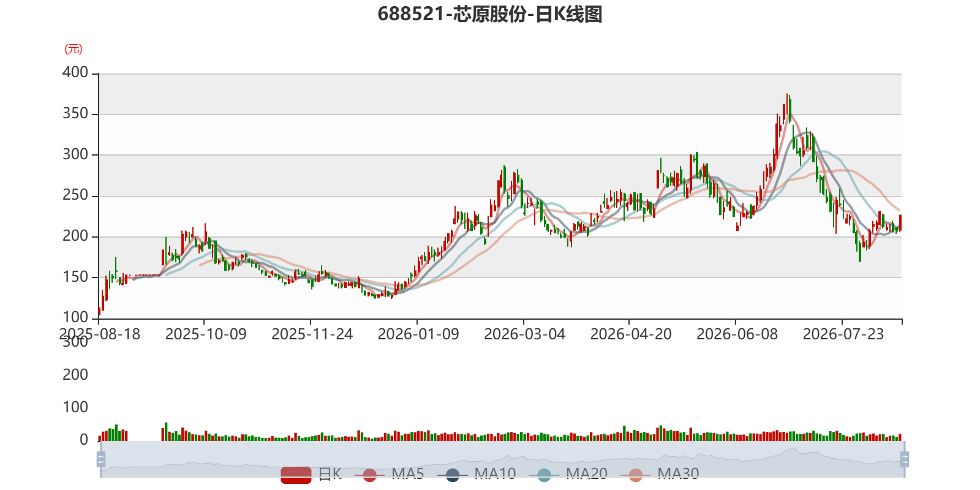Grab the left data zoom handle
The height and width of the screenshot is (490, 980).
point(101,459)
